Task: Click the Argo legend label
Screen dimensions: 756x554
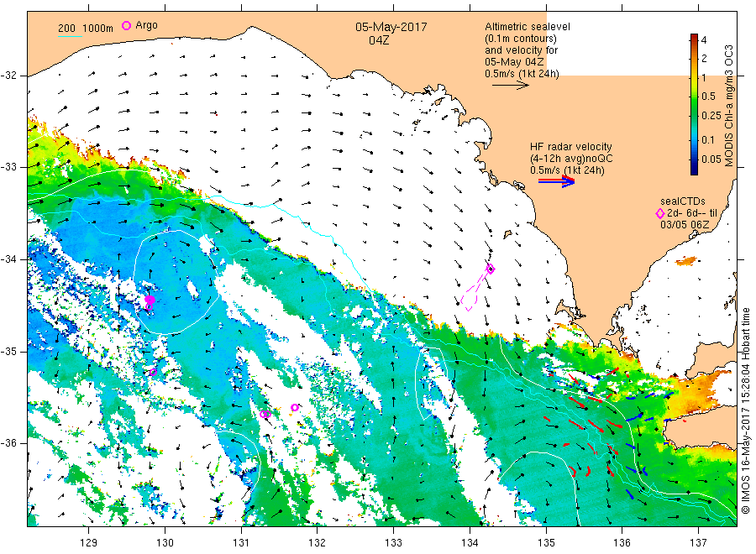Action: (x=146, y=25)
